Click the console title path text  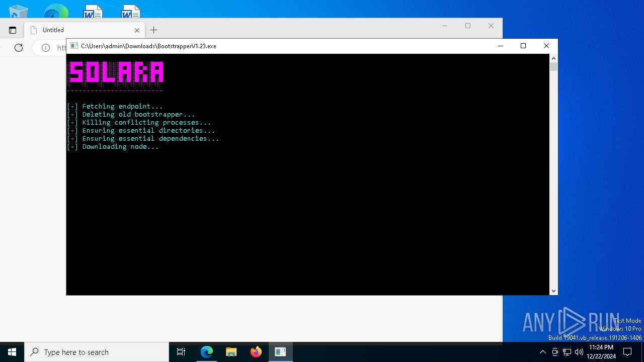148,46
